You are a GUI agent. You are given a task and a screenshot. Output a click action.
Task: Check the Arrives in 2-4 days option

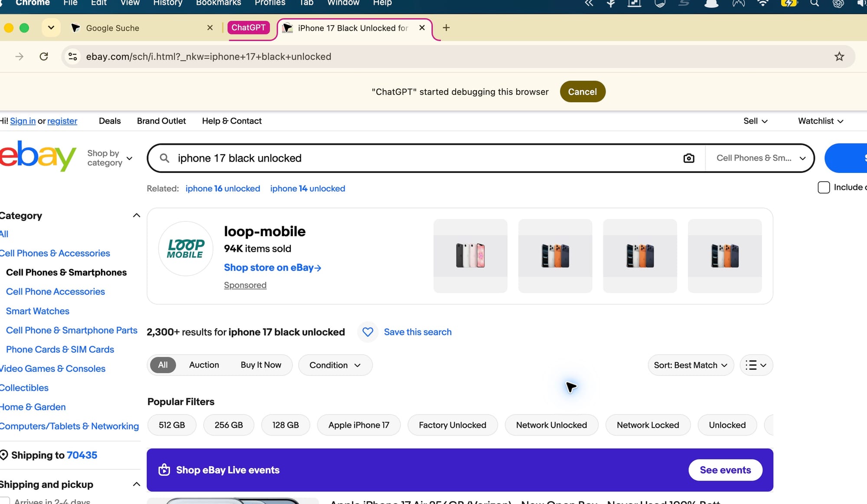(5, 501)
